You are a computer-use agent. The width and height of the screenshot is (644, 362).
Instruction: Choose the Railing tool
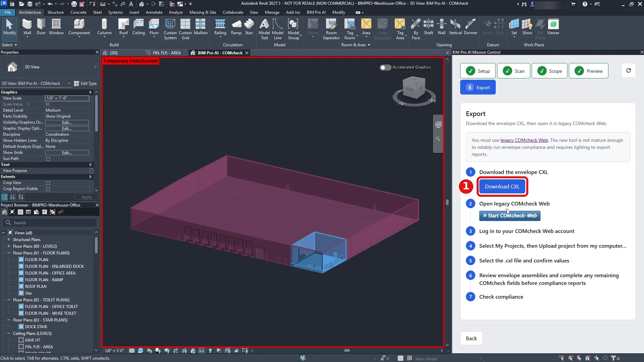[x=220, y=27]
